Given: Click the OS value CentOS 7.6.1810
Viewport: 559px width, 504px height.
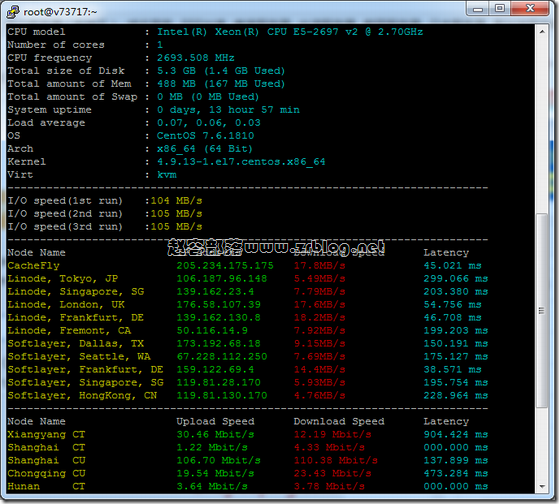Looking at the screenshot, I should point(205,136).
